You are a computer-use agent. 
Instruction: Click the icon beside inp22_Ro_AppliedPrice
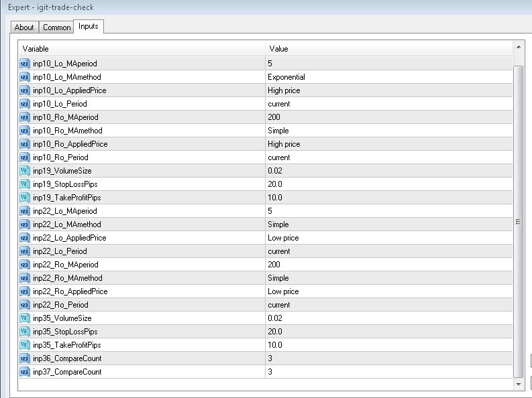tap(25, 291)
